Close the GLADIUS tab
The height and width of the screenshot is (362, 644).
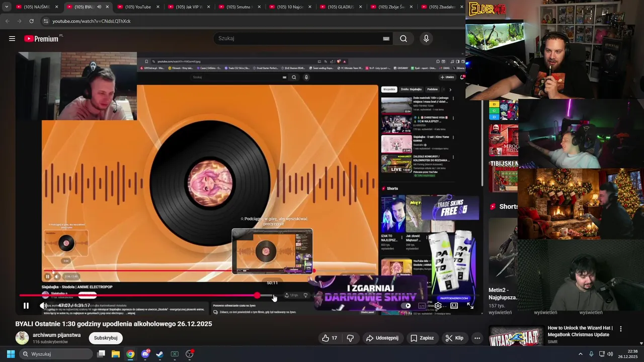tap(360, 7)
